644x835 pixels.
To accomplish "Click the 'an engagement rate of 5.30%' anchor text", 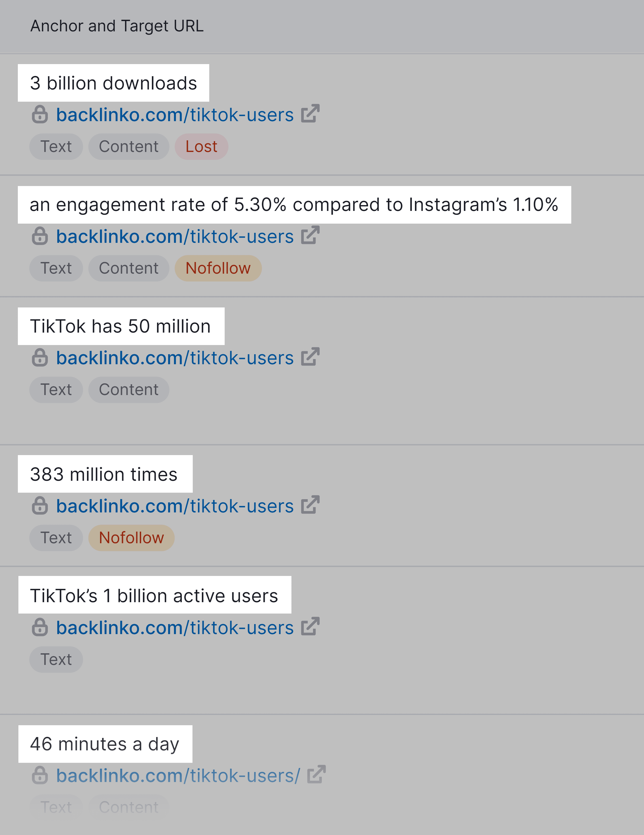I will tap(294, 205).
